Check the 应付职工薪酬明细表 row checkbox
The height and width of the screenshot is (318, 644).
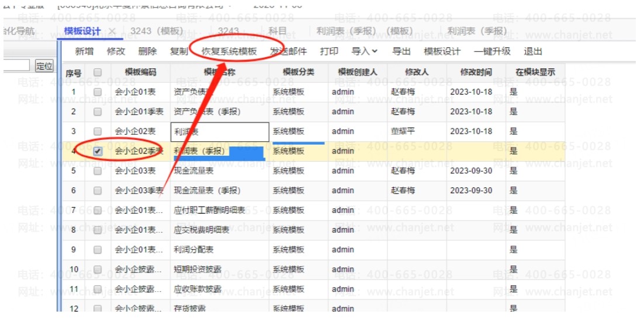pos(98,210)
